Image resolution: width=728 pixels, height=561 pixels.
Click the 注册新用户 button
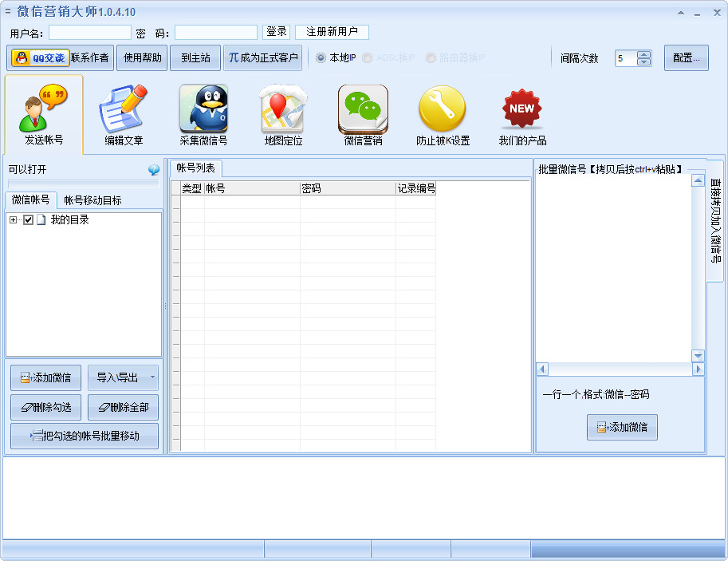pos(330,32)
